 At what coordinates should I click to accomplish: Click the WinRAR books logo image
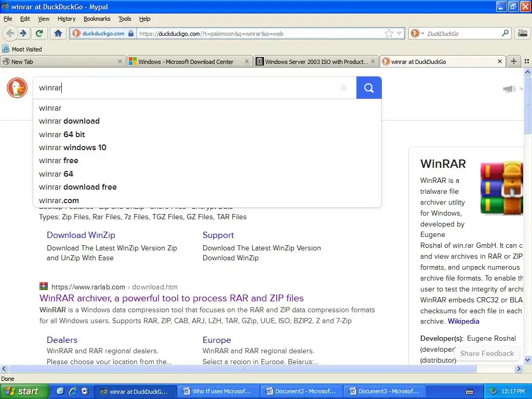click(501, 188)
